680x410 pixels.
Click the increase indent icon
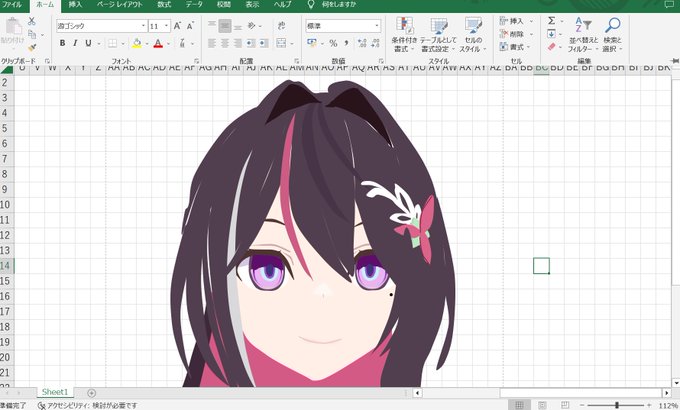click(x=264, y=43)
